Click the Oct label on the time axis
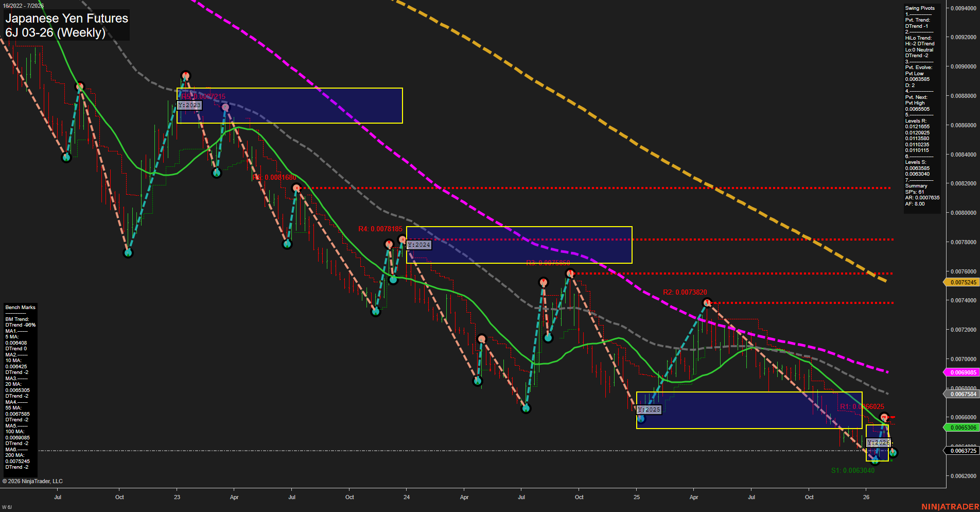The image size is (980, 512). click(119, 497)
